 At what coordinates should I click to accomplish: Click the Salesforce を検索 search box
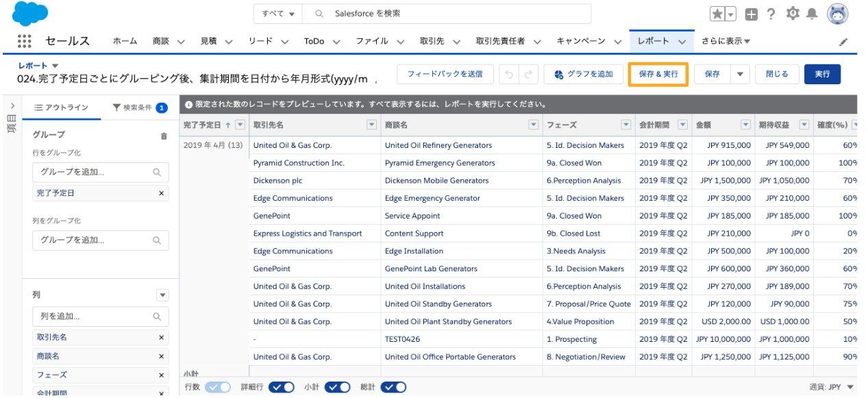[447, 14]
